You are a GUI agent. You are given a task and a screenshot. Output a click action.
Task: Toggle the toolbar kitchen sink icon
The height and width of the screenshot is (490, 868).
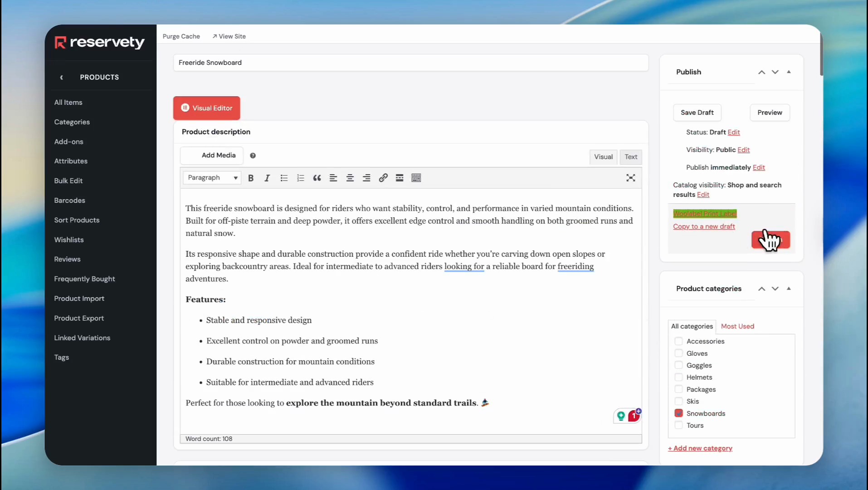416,178
